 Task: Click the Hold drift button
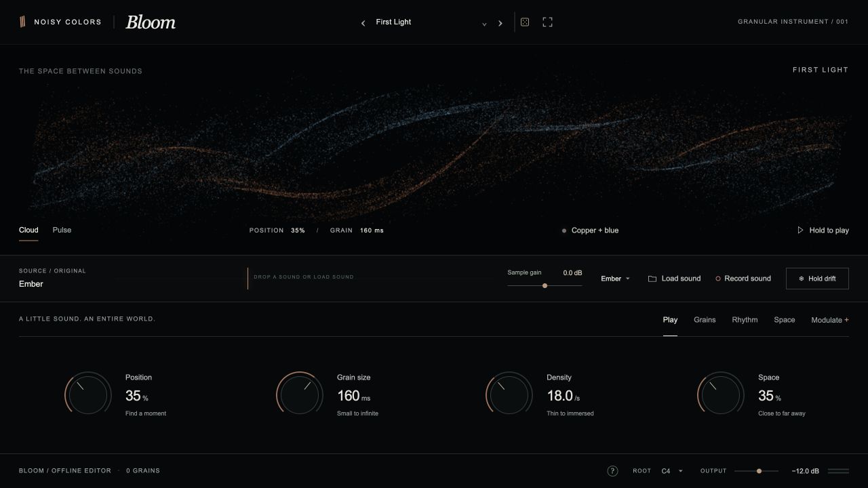click(817, 279)
